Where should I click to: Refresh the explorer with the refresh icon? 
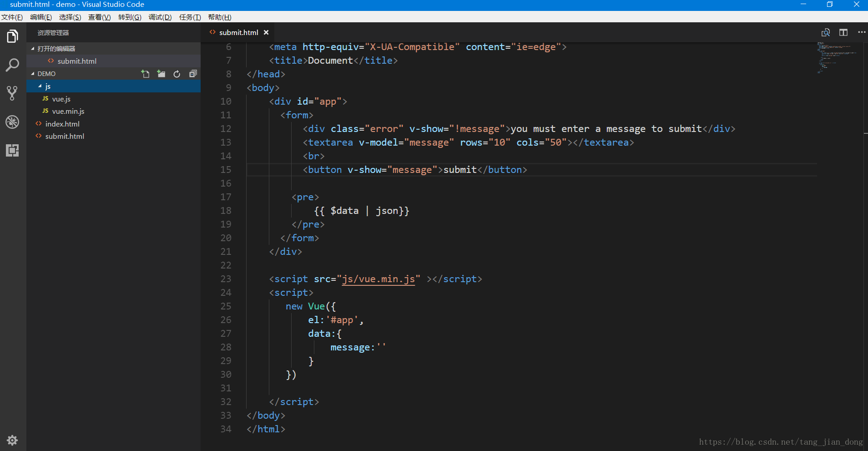pos(177,74)
